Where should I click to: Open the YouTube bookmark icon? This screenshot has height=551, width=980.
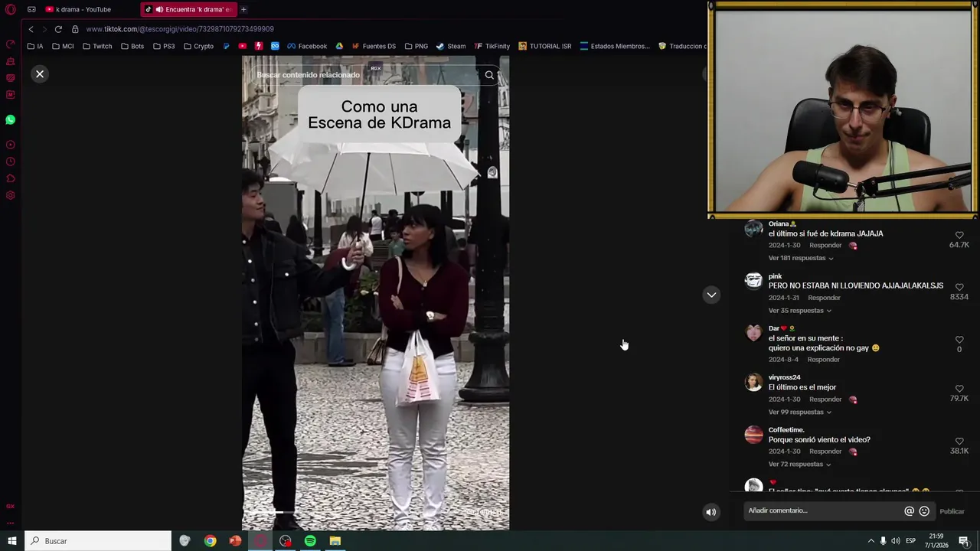coord(243,46)
